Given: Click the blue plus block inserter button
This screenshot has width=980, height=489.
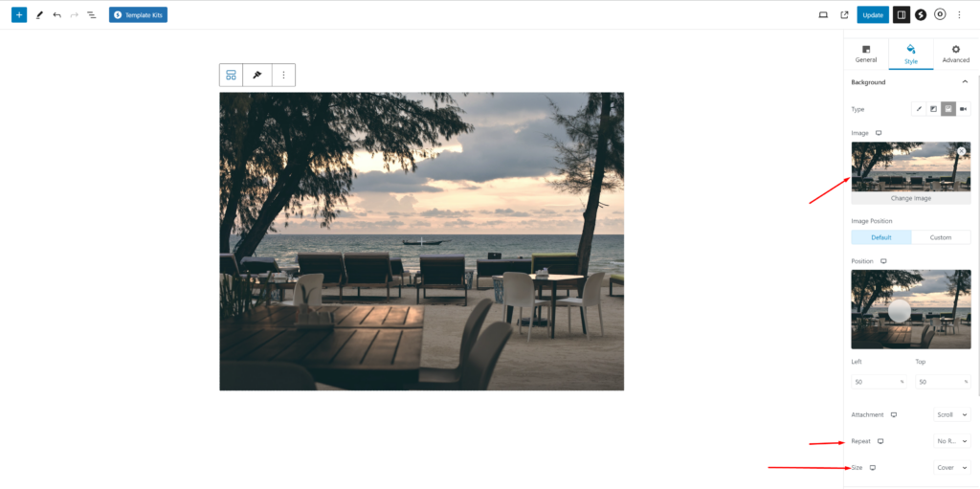Looking at the screenshot, I should point(19,14).
